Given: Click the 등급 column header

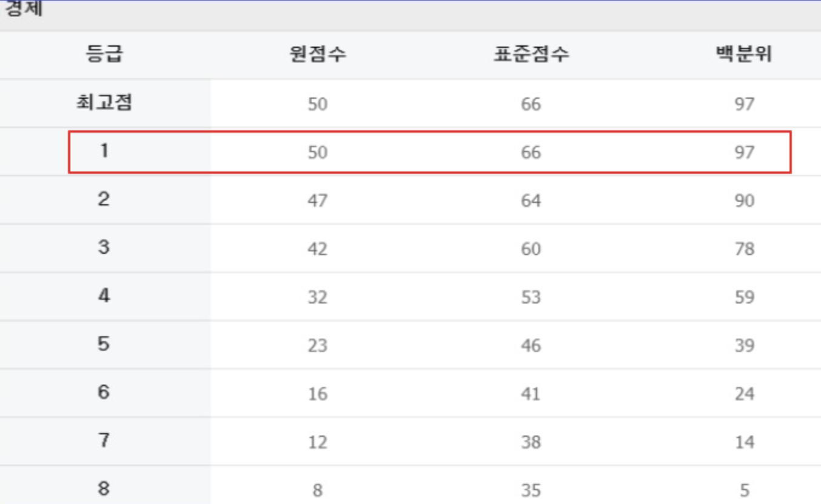Looking at the screenshot, I should [104, 55].
